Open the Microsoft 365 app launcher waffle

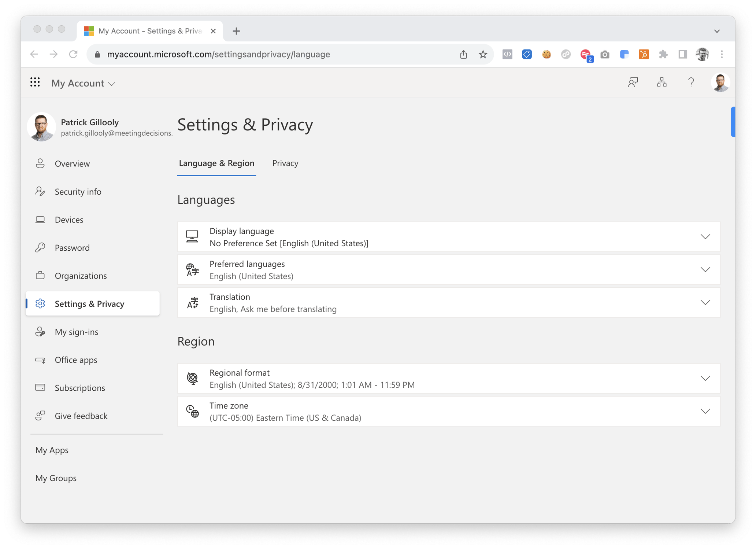click(35, 82)
